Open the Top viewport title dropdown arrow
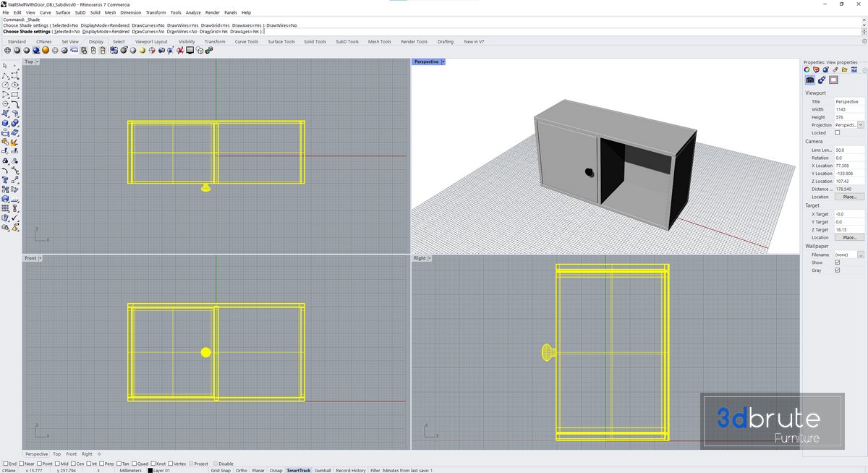The image size is (868, 473). click(38, 62)
